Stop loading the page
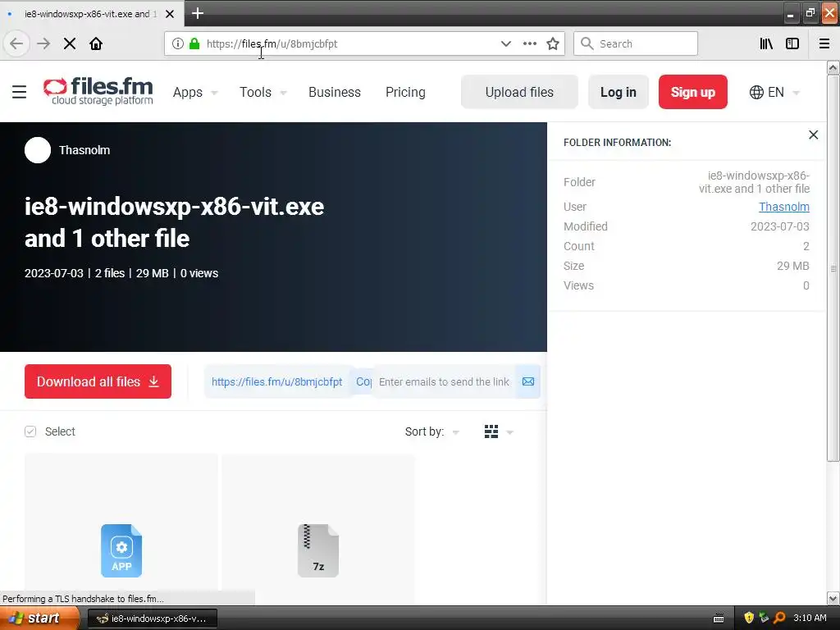 (x=70, y=43)
